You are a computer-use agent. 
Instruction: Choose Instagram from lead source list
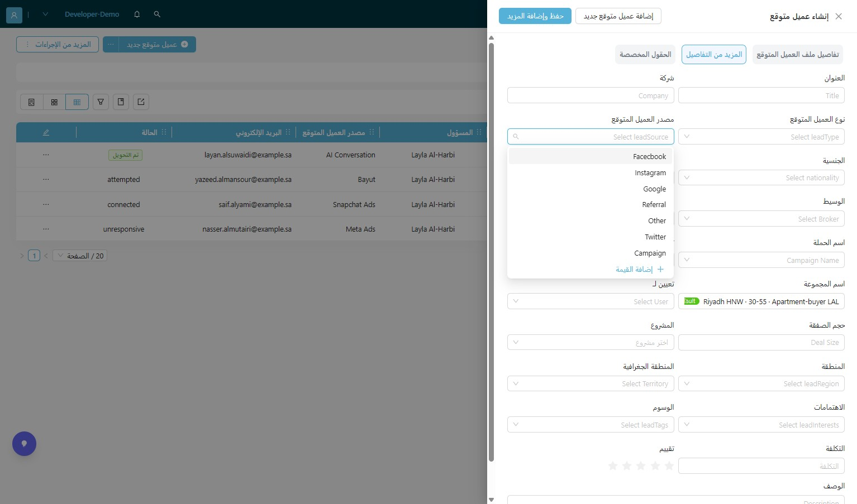pos(591,173)
